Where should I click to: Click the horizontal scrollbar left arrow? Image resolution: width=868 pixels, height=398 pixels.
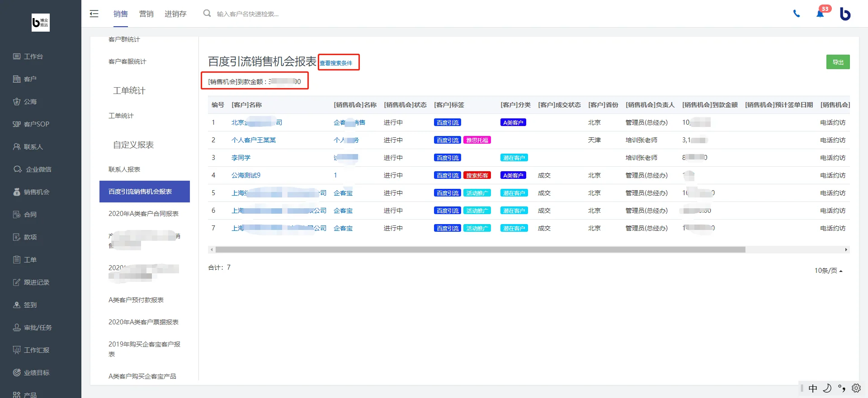tap(212, 250)
